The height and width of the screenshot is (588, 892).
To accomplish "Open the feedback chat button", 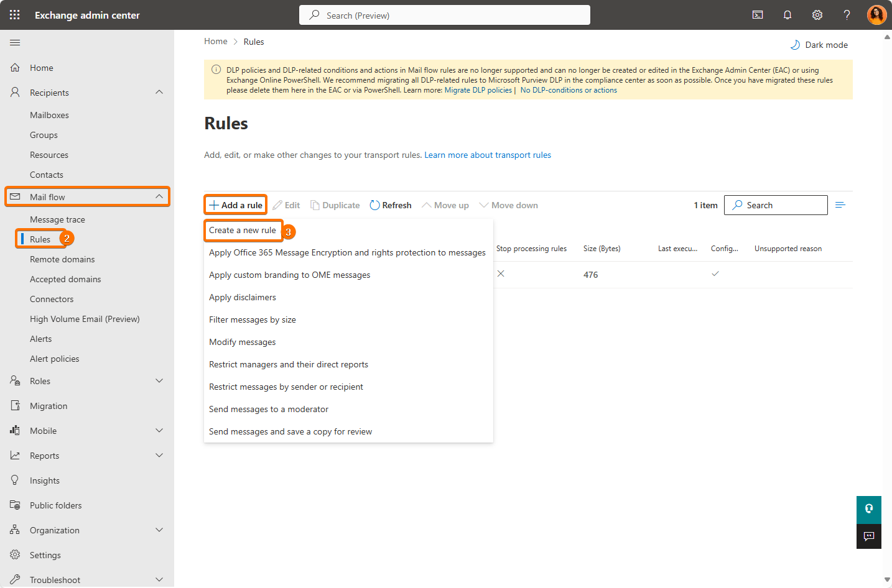I will [869, 536].
